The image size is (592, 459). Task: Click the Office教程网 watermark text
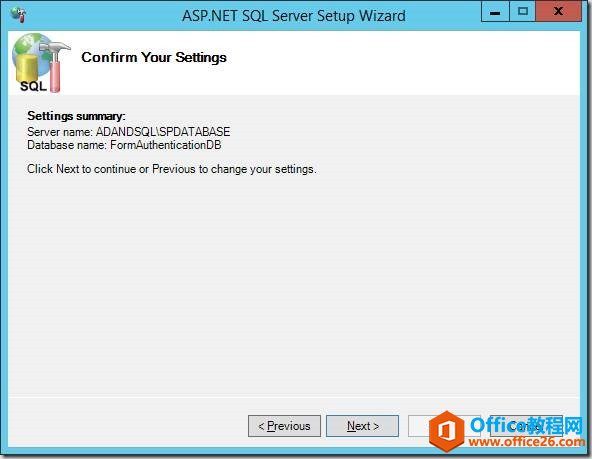click(x=526, y=425)
